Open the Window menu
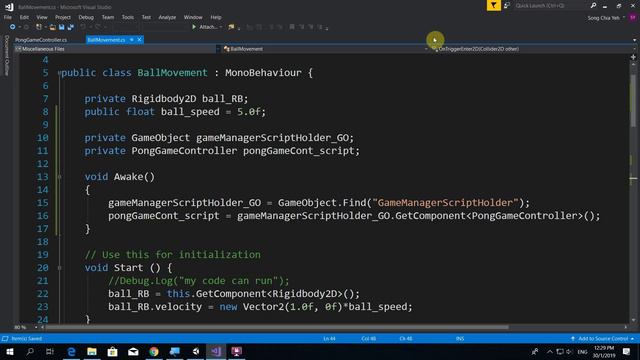 click(x=193, y=17)
